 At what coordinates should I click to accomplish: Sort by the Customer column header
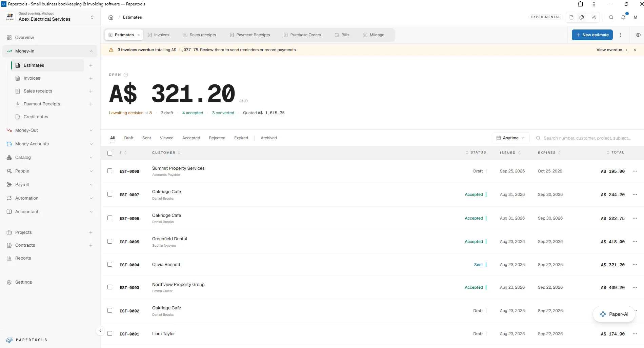[166, 153]
